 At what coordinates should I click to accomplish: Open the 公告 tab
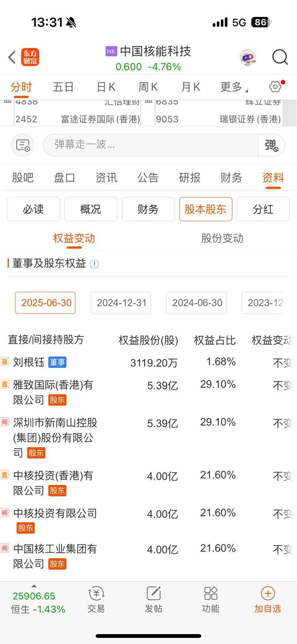(x=148, y=178)
